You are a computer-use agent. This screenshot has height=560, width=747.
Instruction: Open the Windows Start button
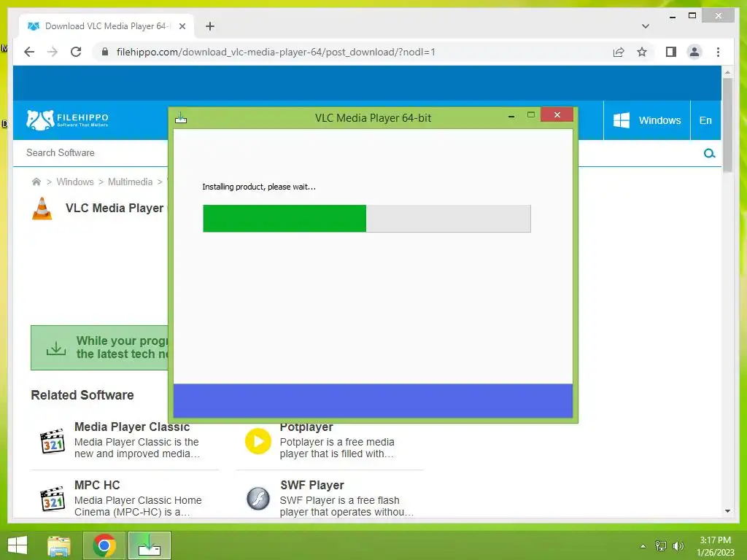point(18,545)
